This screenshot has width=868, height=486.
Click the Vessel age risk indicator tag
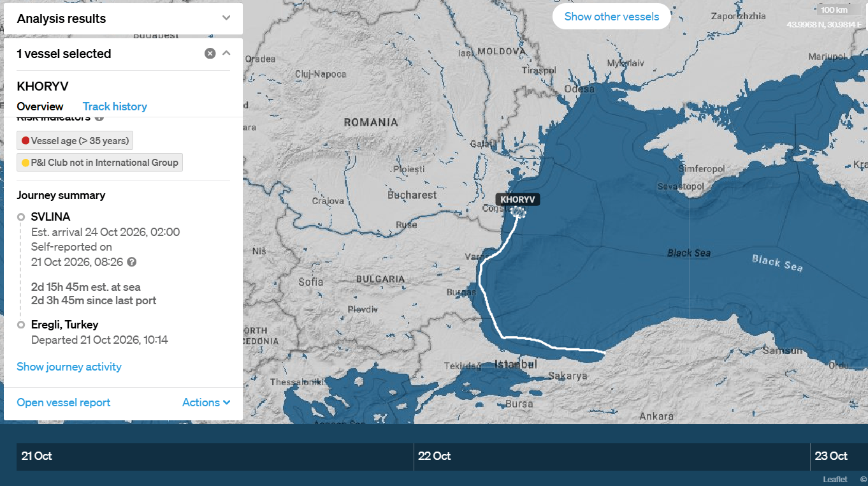coord(75,141)
